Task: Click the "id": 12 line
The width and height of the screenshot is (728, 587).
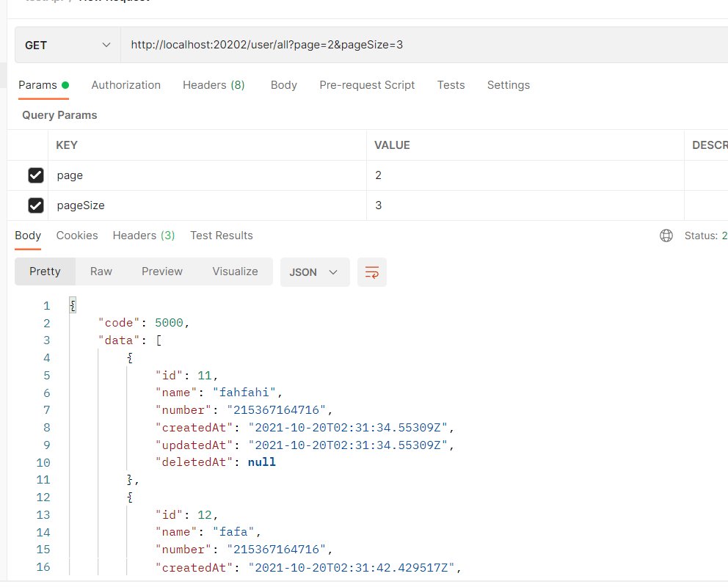Action: point(186,514)
